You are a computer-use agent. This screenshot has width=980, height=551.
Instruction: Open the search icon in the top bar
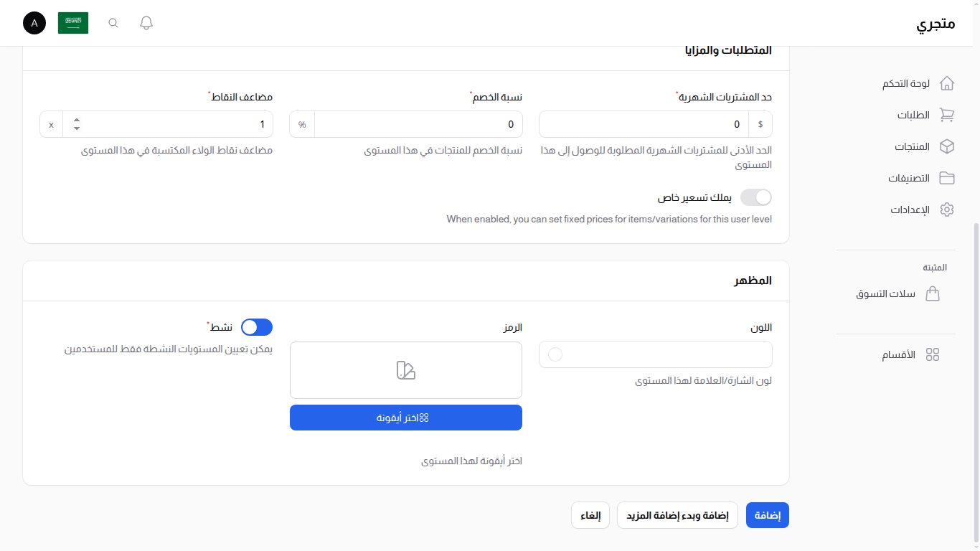tap(113, 23)
